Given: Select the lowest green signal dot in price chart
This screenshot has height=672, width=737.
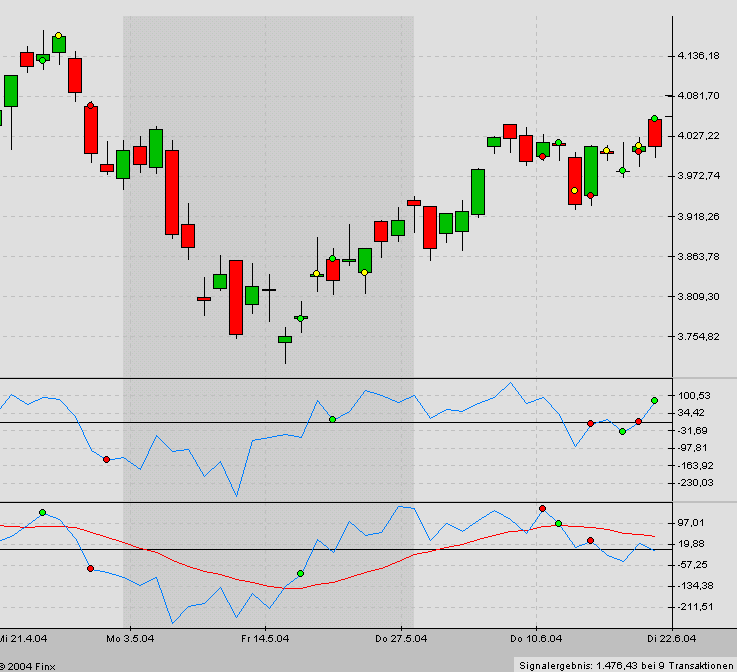Looking at the screenshot, I should [x=301, y=318].
